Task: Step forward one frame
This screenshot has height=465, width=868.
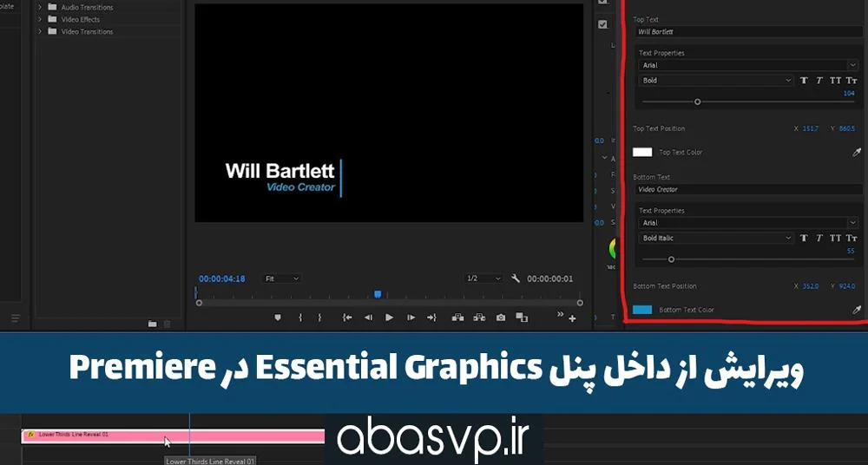Action: click(411, 318)
